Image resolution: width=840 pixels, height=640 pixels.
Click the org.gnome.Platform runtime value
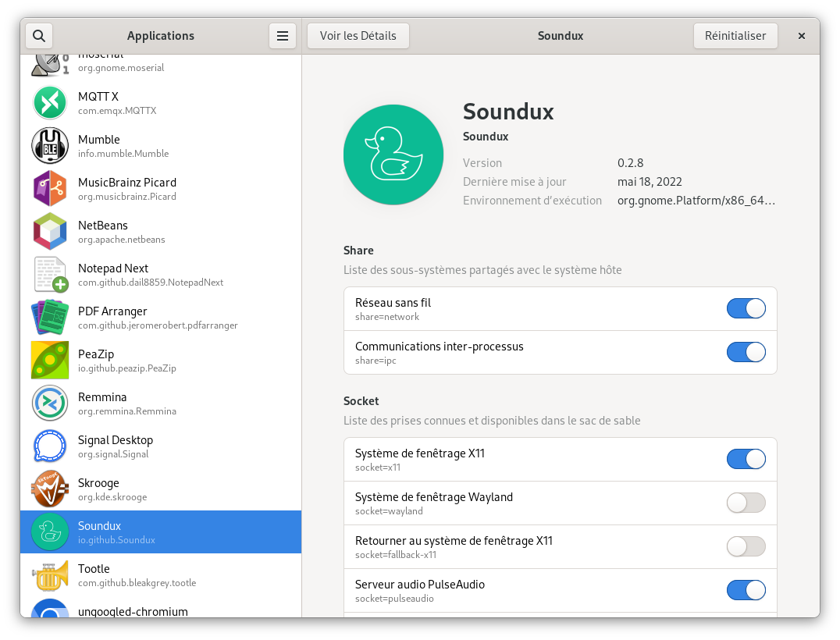pyautogui.click(x=696, y=201)
